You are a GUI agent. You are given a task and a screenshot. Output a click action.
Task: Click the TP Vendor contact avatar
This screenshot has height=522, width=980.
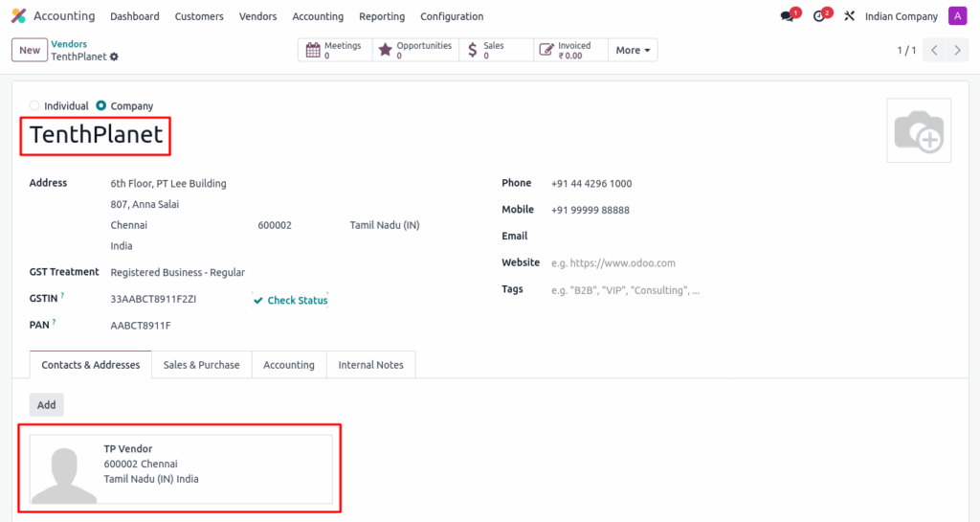[64, 469]
